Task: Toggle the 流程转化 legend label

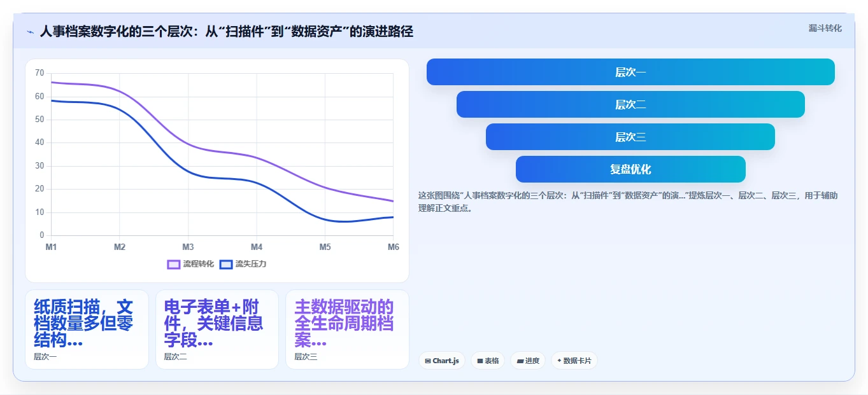Action: click(199, 264)
